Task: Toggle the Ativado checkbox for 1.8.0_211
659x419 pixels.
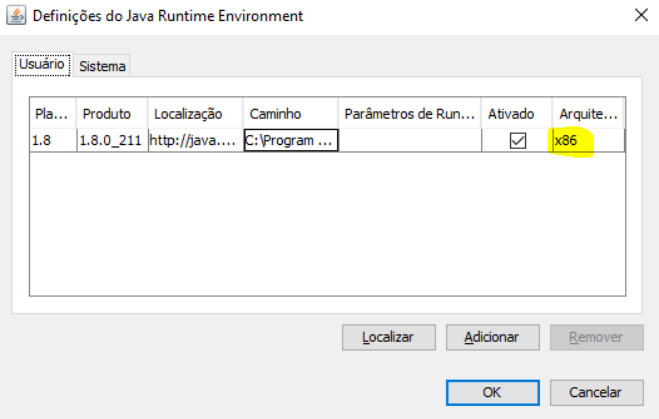Action: pos(517,140)
